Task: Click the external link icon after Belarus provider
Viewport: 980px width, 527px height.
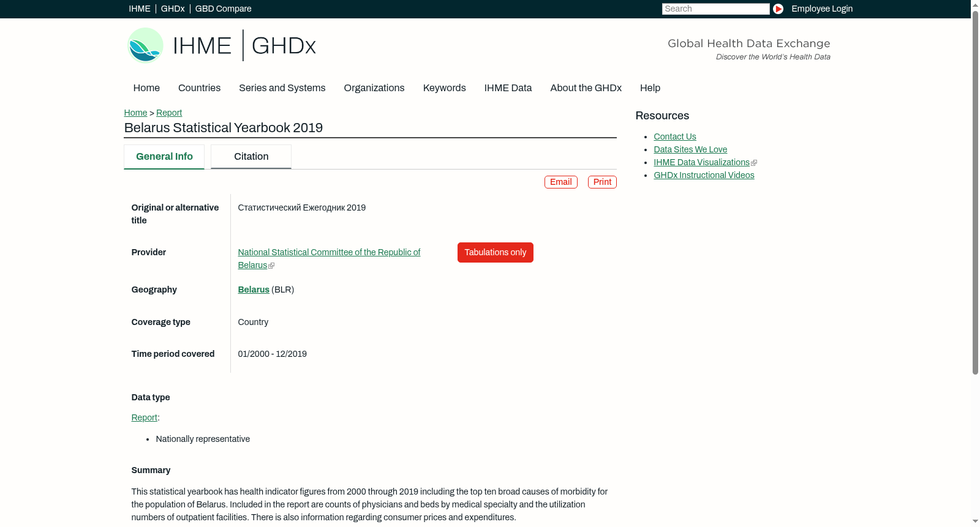Action: coord(271,266)
